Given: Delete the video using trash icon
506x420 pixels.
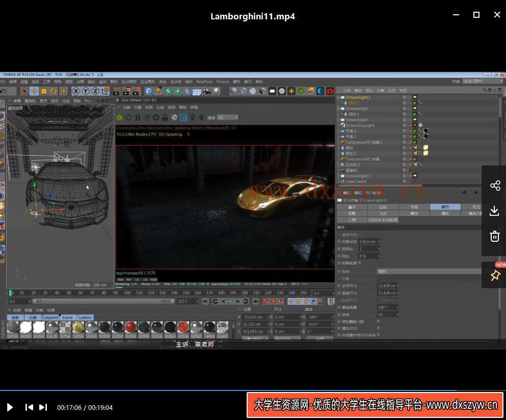Looking at the screenshot, I should [x=495, y=236].
